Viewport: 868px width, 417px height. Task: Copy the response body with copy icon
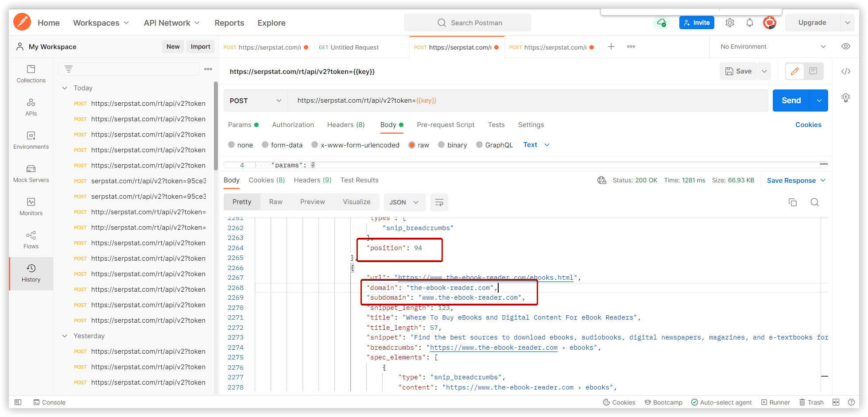coord(793,202)
